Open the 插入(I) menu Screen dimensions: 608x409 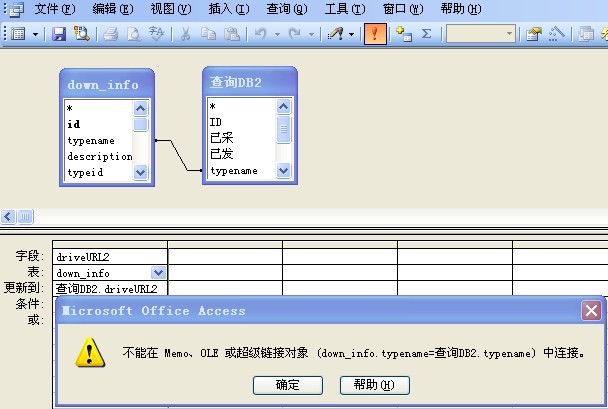pos(229,9)
